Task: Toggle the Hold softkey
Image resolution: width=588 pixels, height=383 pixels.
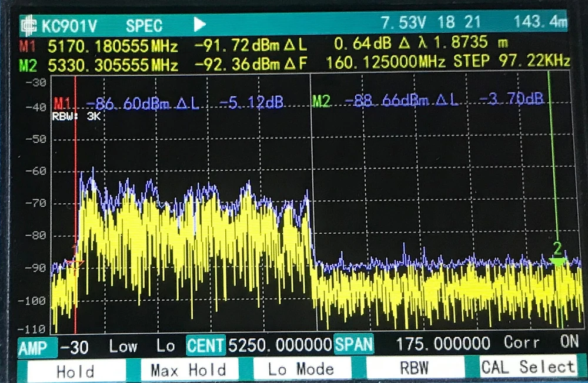Action: 75,371
